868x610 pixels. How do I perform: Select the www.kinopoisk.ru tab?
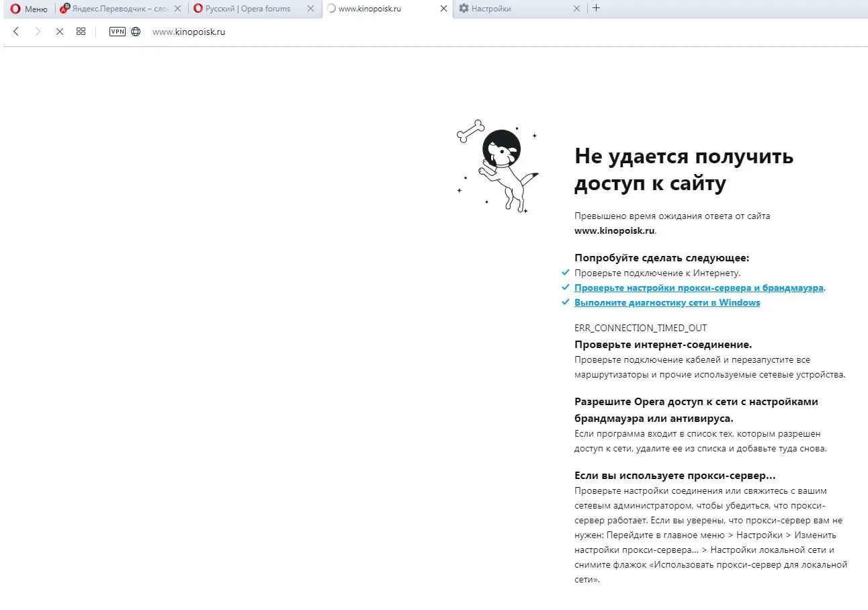[x=387, y=9]
